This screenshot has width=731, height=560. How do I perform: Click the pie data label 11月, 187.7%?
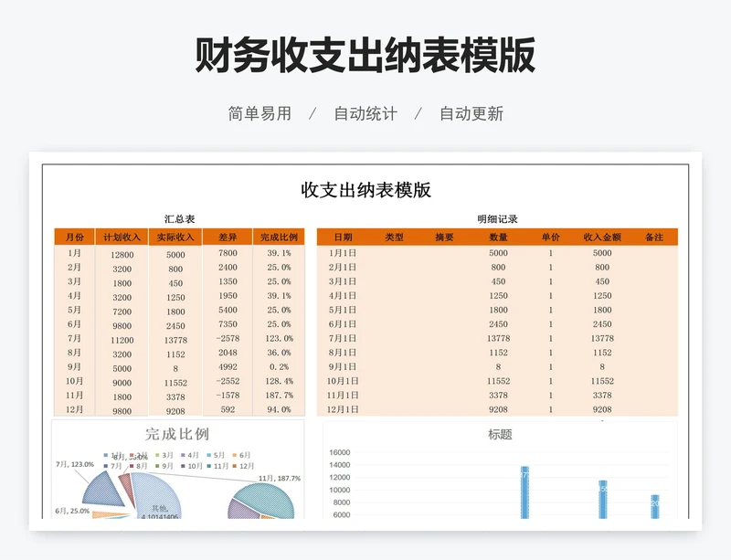pos(280,479)
